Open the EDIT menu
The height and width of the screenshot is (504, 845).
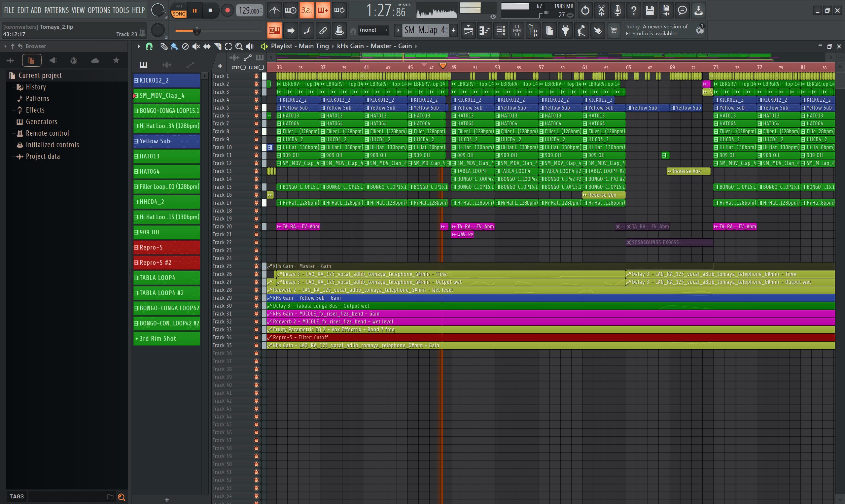(23, 10)
